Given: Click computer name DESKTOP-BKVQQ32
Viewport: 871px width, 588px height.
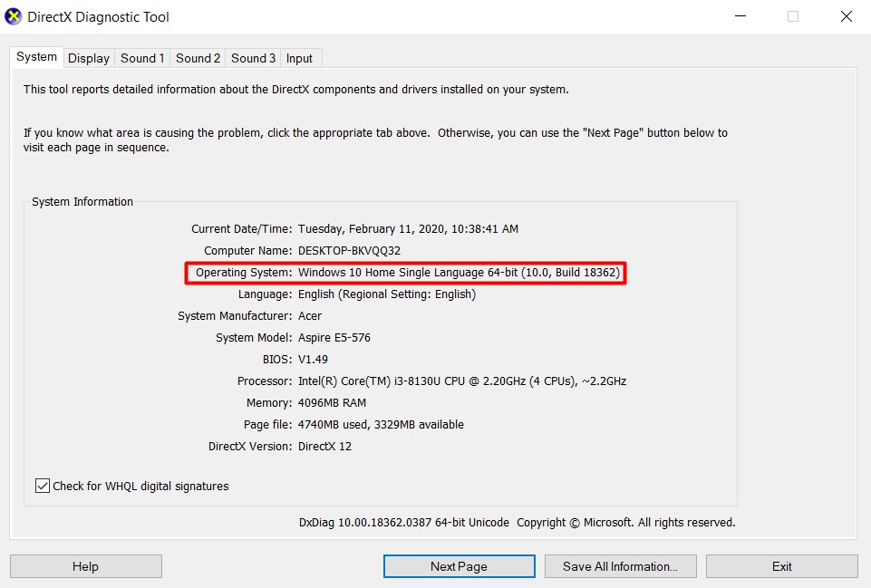Looking at the screenshot, I should tap(350, 250).
